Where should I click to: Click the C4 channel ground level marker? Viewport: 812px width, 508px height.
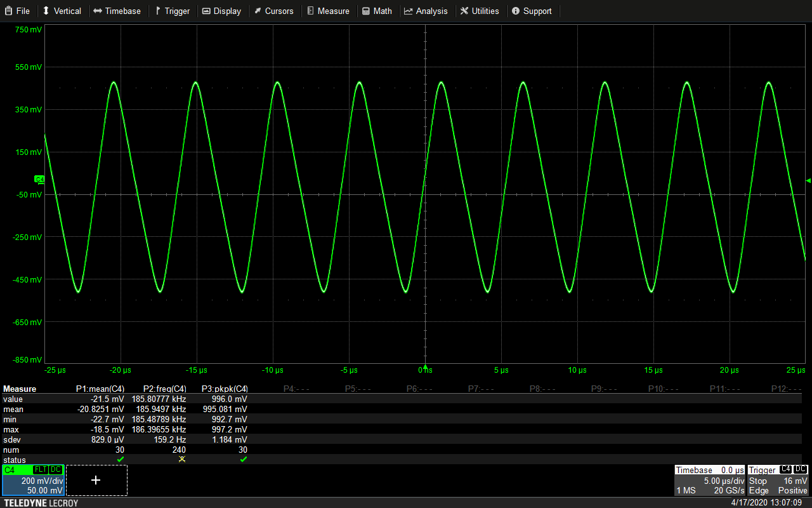[39, 179]
